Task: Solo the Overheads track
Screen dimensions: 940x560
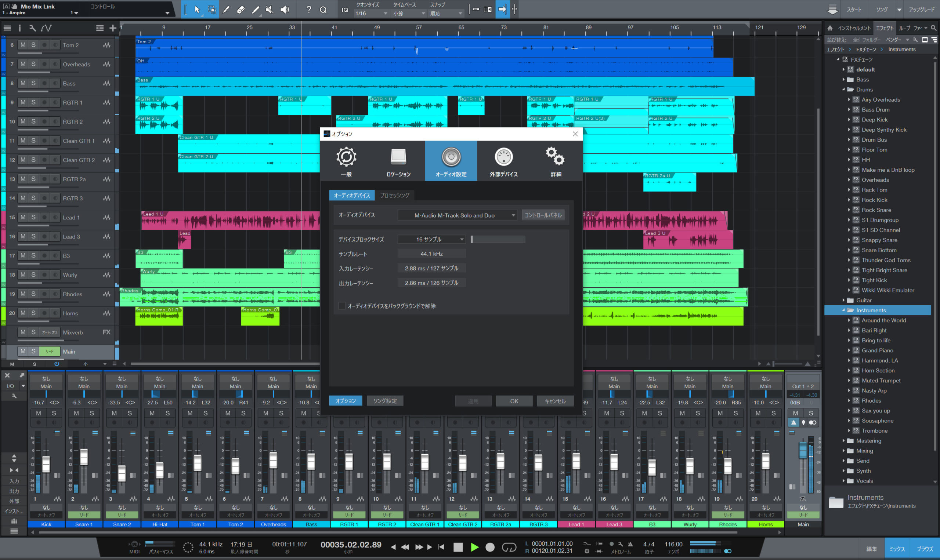Action: click(33, 64)
